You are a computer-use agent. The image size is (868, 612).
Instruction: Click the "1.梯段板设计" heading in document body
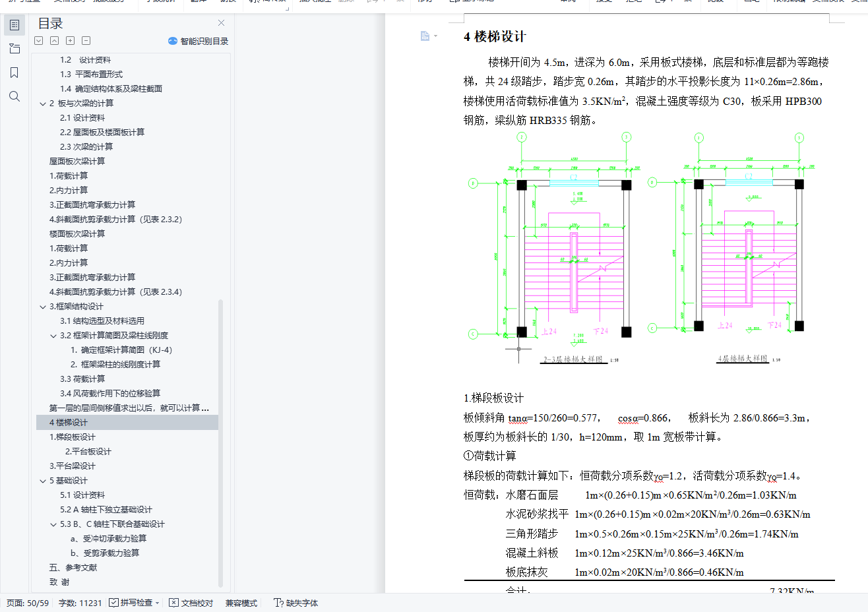pyautogui.click(x=494, y=398)
